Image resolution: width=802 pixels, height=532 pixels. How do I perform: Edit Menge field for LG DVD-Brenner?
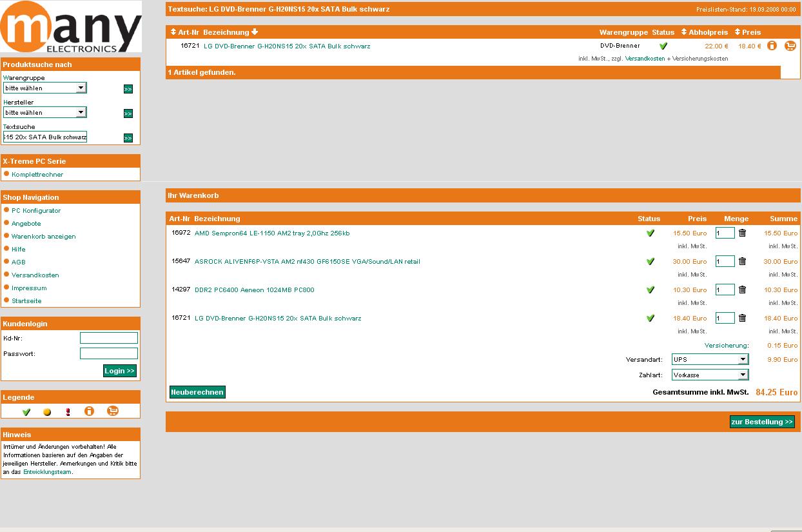click(725, 318)
